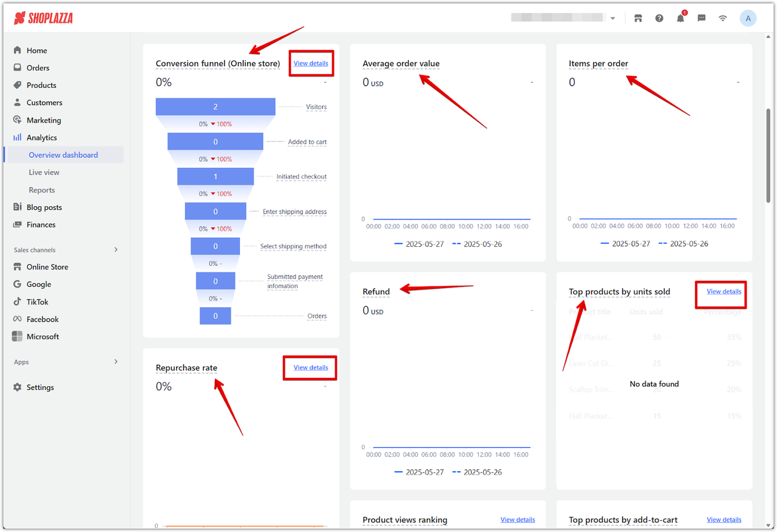The height and width of the screenshot is (532, 777).
Task: Open Reports under Analytics
Action: tap(42, 189)
